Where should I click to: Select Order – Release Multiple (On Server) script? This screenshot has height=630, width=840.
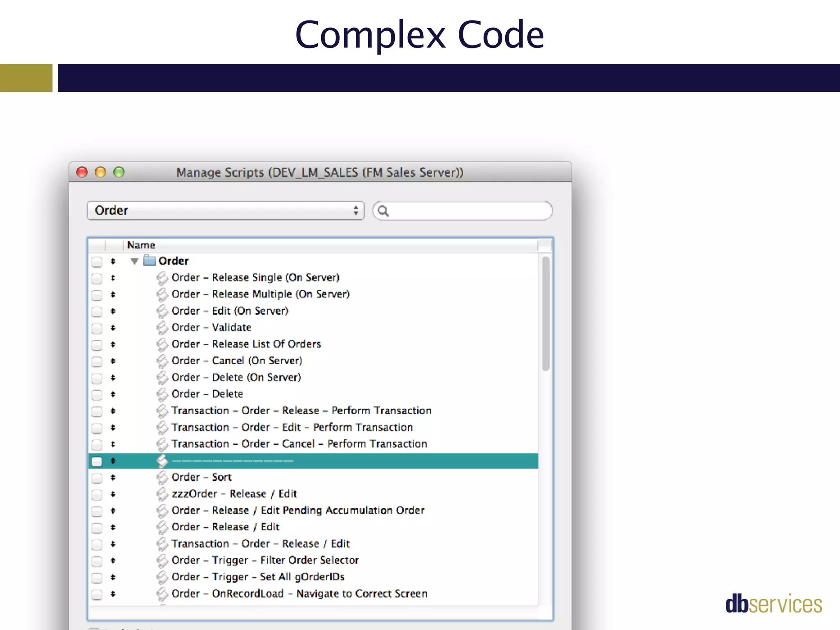(x=260, y=294)
